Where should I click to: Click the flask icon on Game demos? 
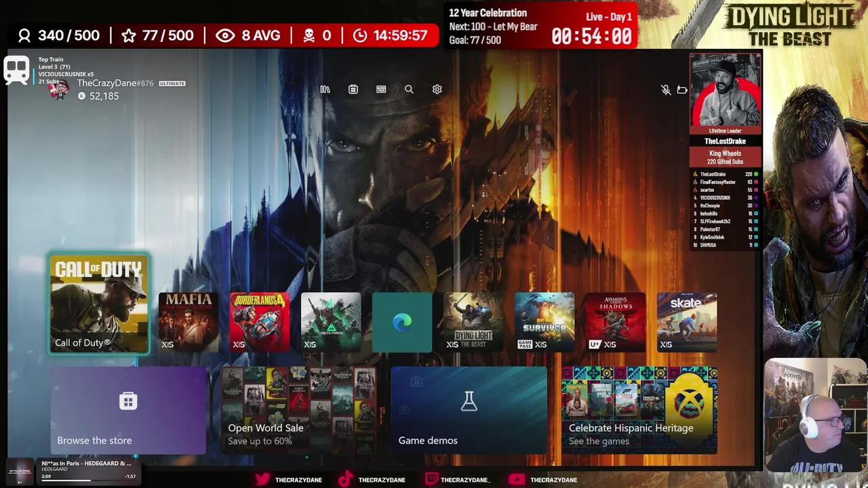469,401
